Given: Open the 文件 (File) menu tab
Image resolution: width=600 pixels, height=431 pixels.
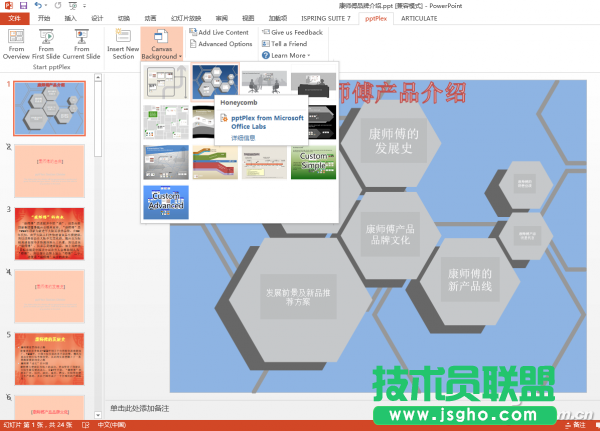Looking at the screenshot, I should 14,18.
